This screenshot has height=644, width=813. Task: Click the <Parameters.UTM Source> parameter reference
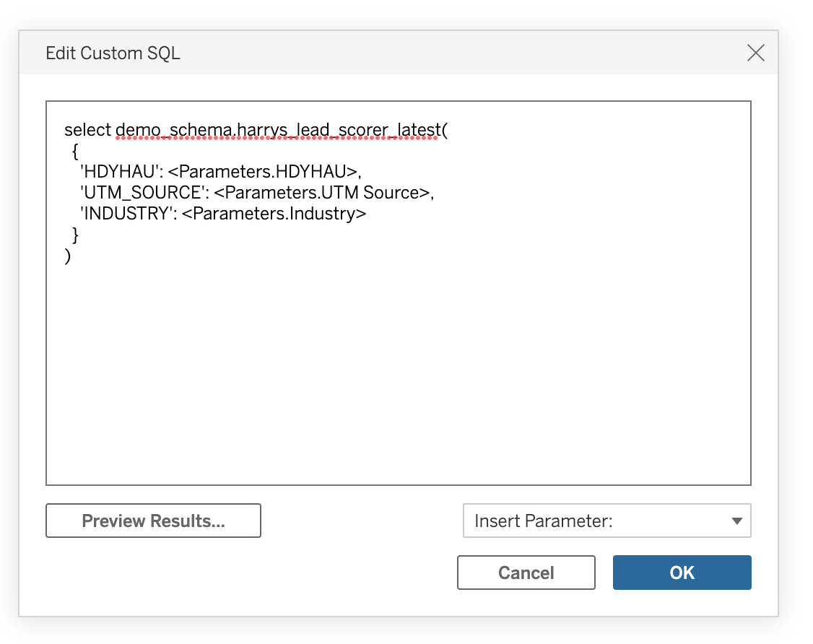tap(322, 192)
